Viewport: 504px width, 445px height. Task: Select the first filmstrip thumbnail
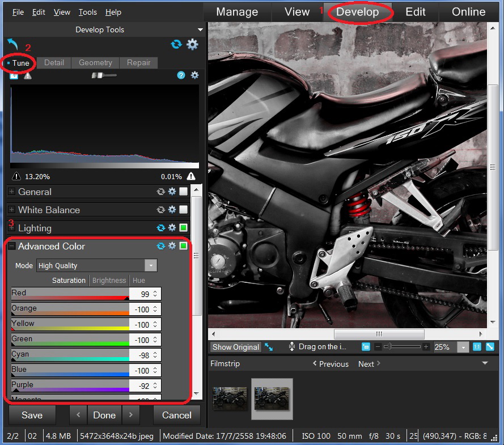coord(230,398)
